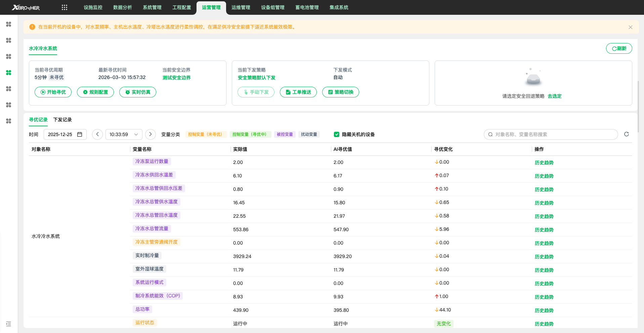Expand the sidebar using bottom menu icon
644x333 pixels.
coord(9,324)
